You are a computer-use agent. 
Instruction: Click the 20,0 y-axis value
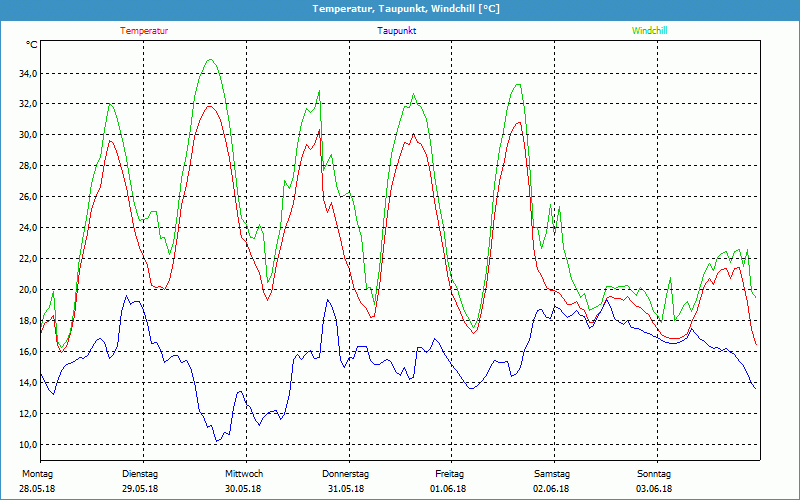click(28, 290)
